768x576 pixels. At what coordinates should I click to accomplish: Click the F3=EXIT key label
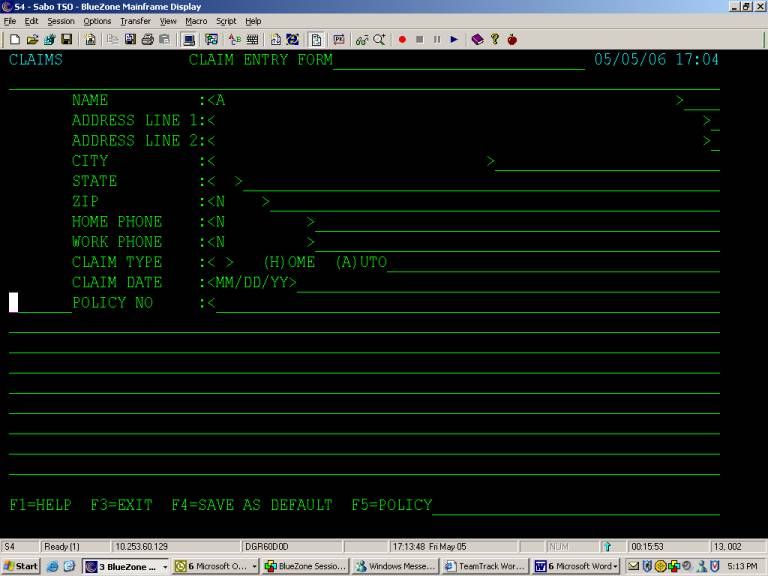[121, 505]
